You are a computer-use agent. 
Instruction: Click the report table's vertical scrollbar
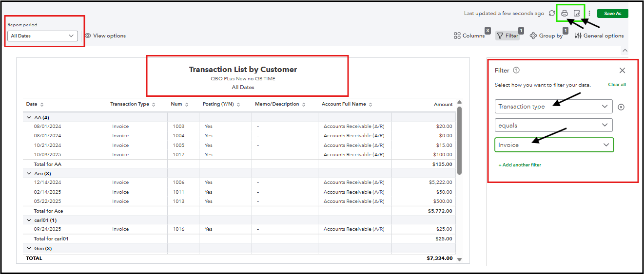[459, 141]
